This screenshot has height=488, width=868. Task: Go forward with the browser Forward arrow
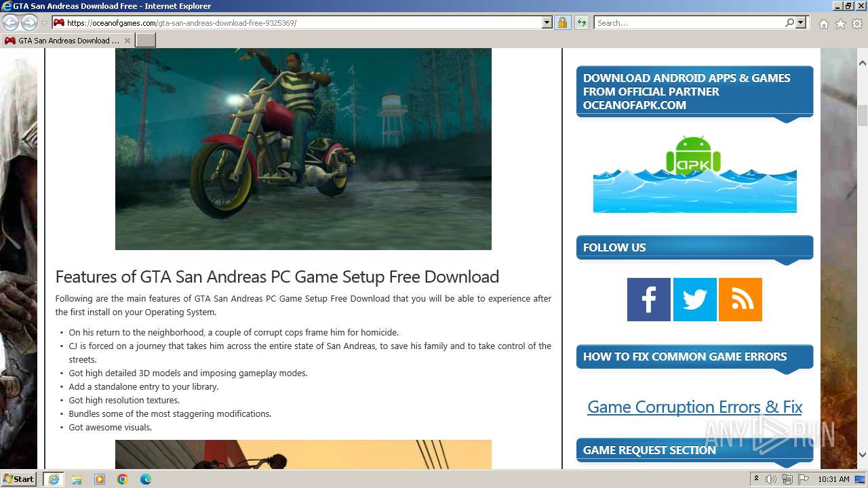click(29, 22)
